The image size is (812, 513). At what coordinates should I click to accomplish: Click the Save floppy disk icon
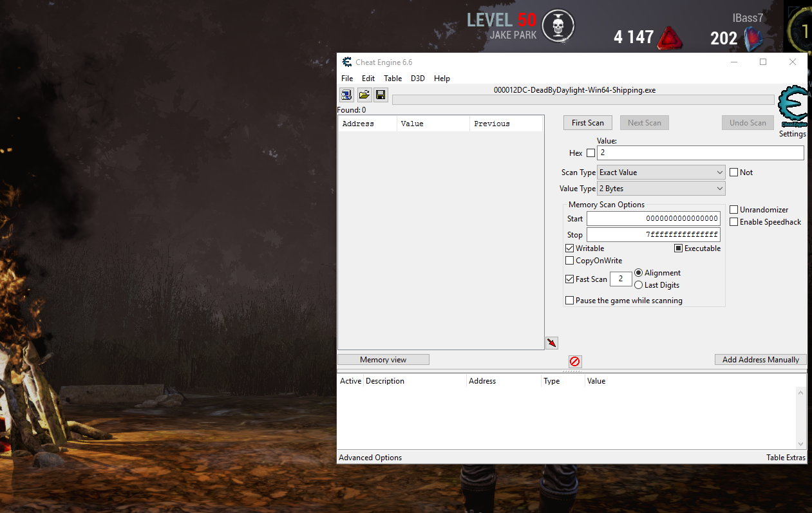[x=381, y=95]
